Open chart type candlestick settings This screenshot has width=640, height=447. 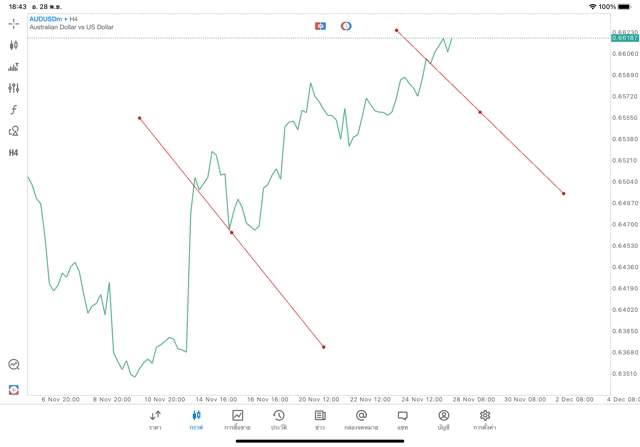[x=14, y=45]
